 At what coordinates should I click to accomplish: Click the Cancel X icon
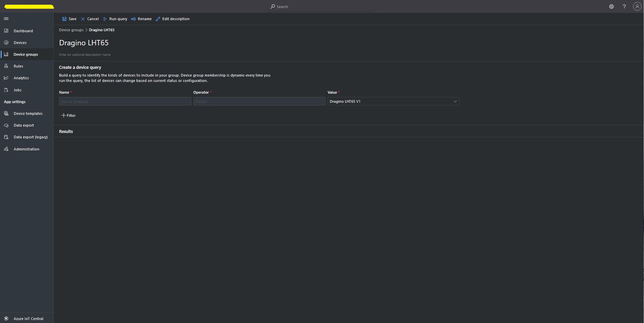(x=83, y=19)
